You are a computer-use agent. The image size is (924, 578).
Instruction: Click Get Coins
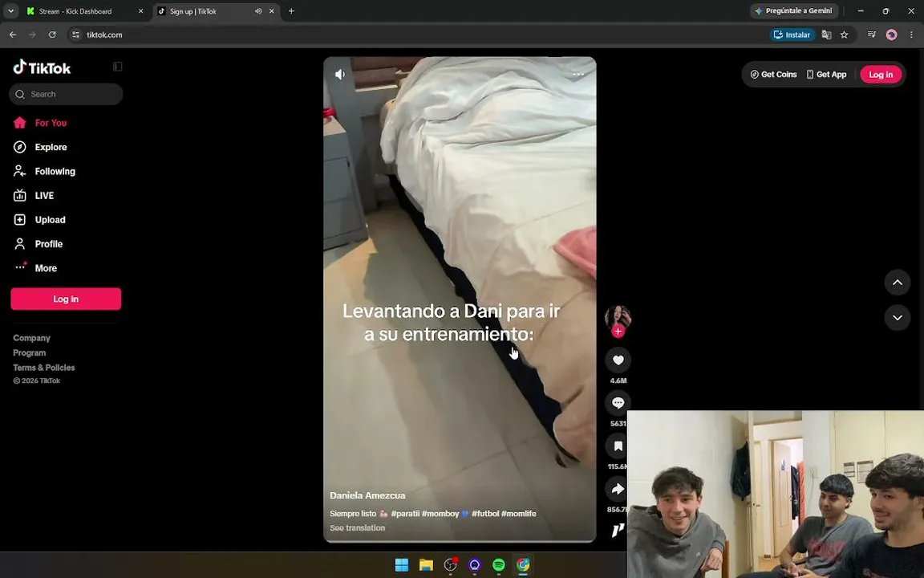pyautogui.click(x=773, y=75)
